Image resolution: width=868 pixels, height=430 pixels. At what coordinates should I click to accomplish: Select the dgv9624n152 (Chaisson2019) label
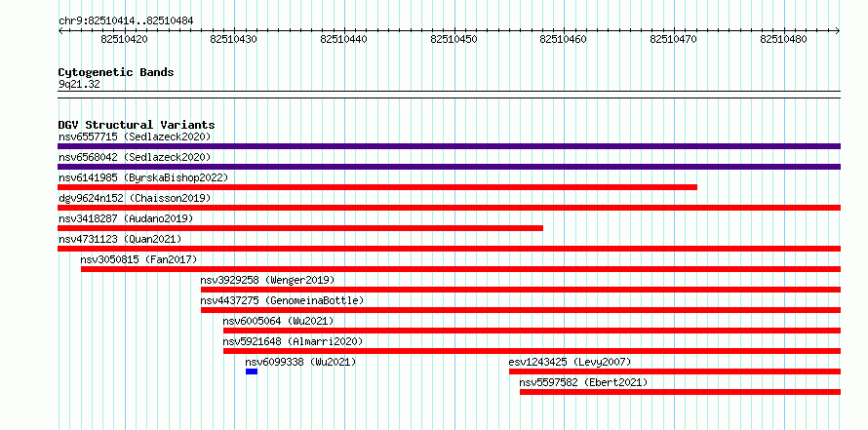coord(135,198)
